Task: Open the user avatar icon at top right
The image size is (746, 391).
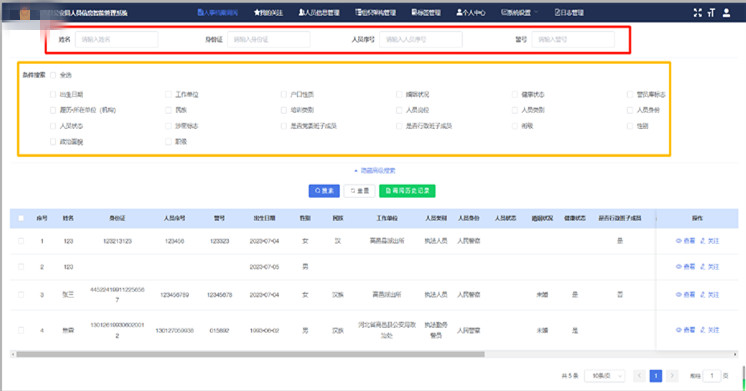Action: tap(726, 13)
